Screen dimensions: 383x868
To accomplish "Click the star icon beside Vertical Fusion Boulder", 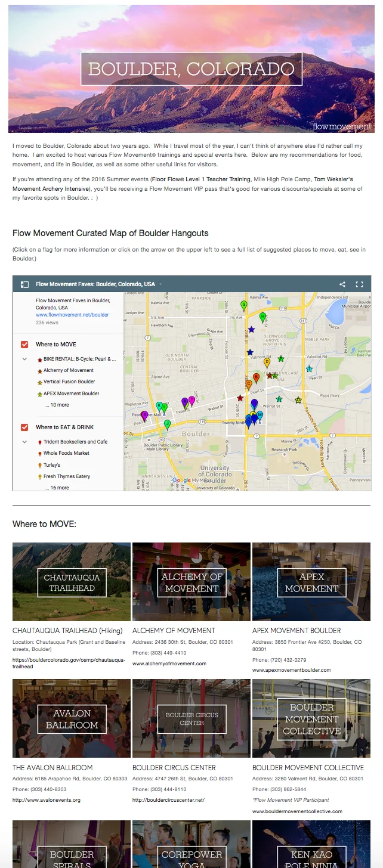I will (x=40, y=382).
